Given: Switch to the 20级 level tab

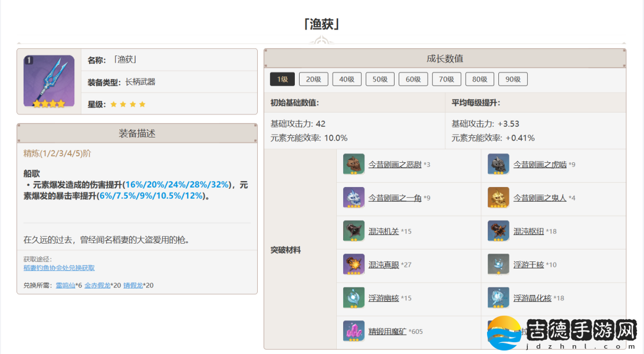Looking at the screenshot, I should [314, 79].
